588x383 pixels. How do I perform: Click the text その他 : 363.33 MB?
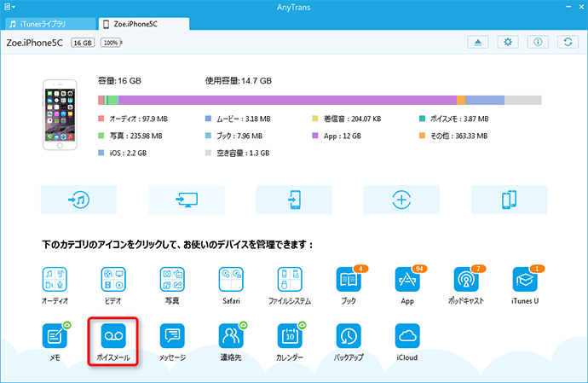(459, 136)
